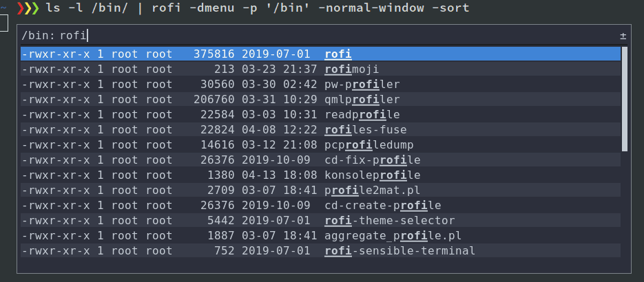644x282 pixels.
Task: Select the cd-create-profile entry
Action: pyautogui.click(x=320, y=205)
